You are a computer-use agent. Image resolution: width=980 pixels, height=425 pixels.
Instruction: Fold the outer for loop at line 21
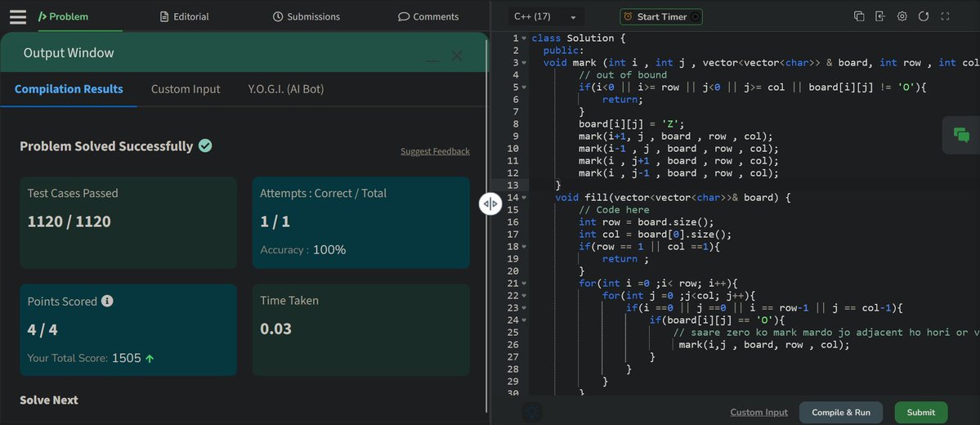pyautogui.click(x=524, y=283)
